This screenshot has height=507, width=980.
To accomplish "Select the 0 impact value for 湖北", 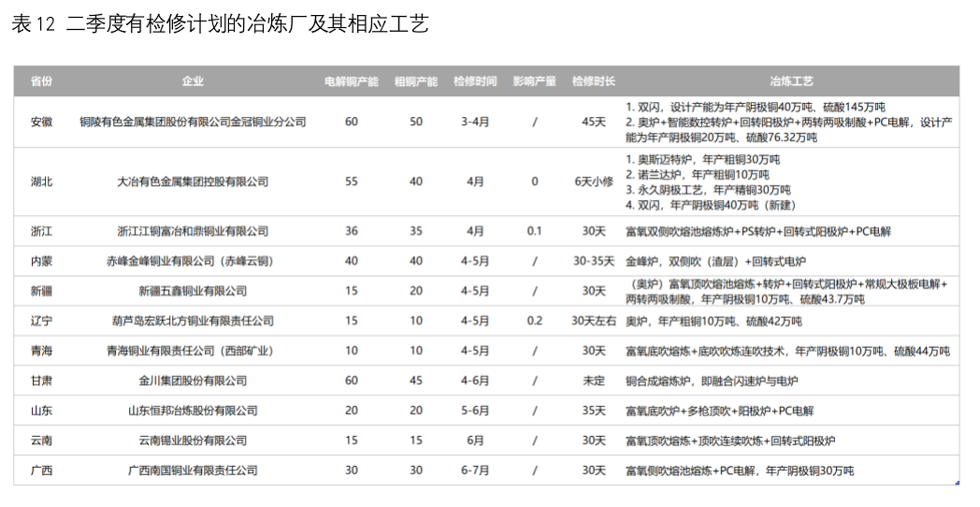I will point(534,181).
